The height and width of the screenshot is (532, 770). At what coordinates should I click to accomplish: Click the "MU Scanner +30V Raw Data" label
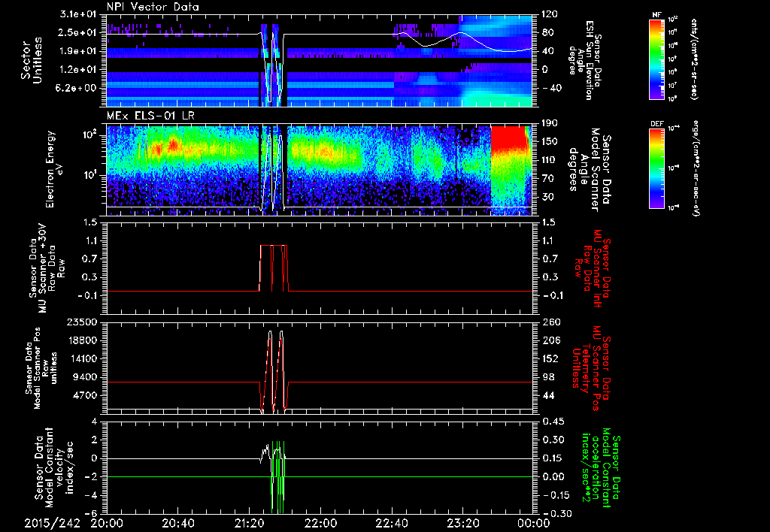tap(47, 268)
